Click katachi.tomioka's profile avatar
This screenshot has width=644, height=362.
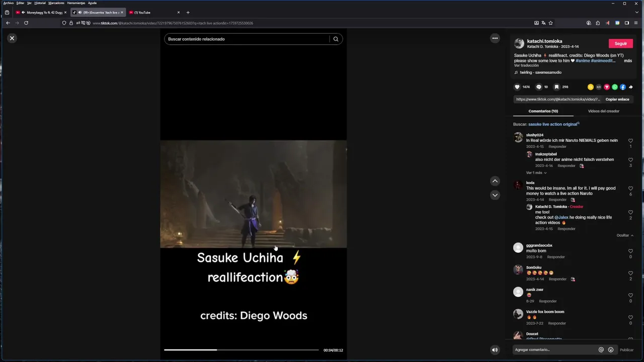pos(519,44)
